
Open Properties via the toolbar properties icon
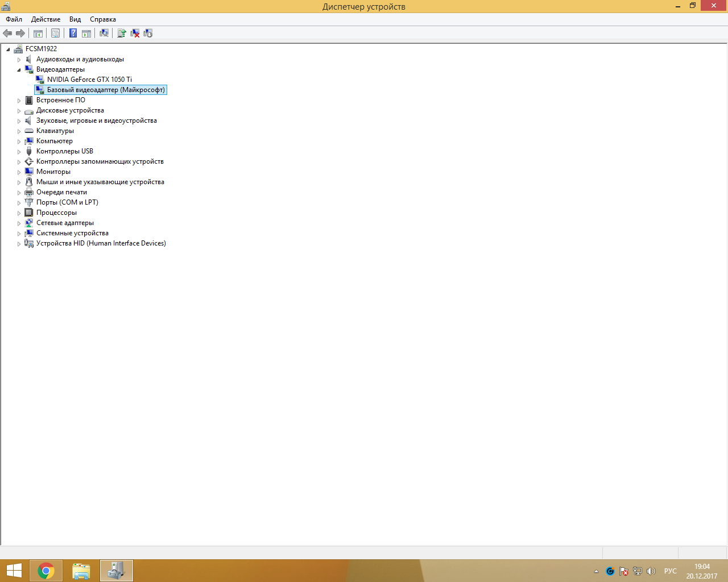[x=55, y=33]
